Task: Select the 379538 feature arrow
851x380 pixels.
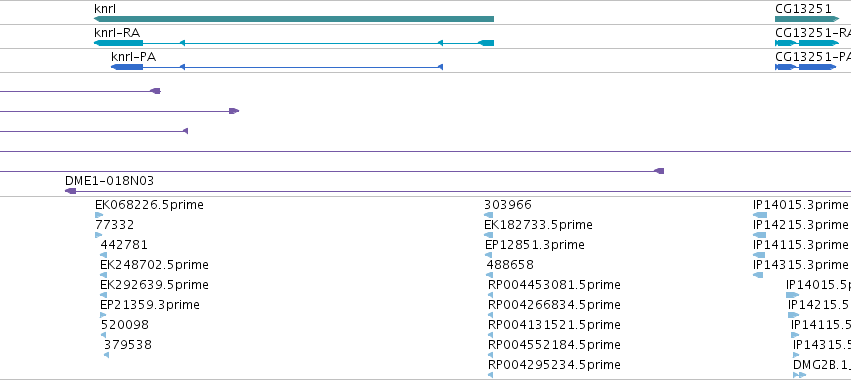Action: point(106,355)
